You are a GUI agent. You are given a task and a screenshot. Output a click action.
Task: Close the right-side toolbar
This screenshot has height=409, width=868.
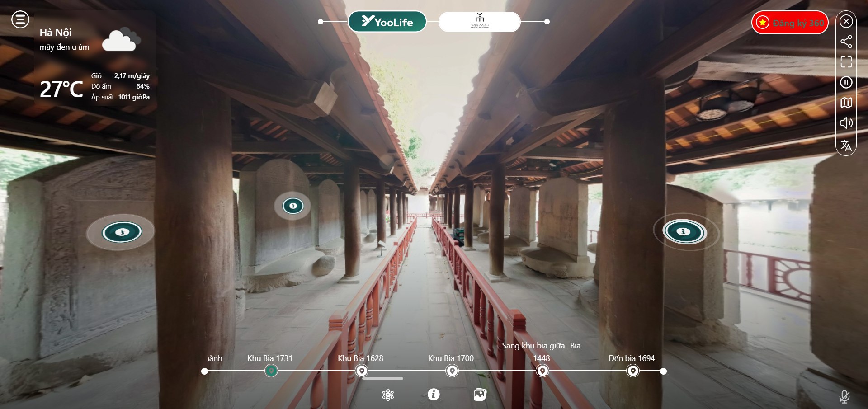pos(846,21)
